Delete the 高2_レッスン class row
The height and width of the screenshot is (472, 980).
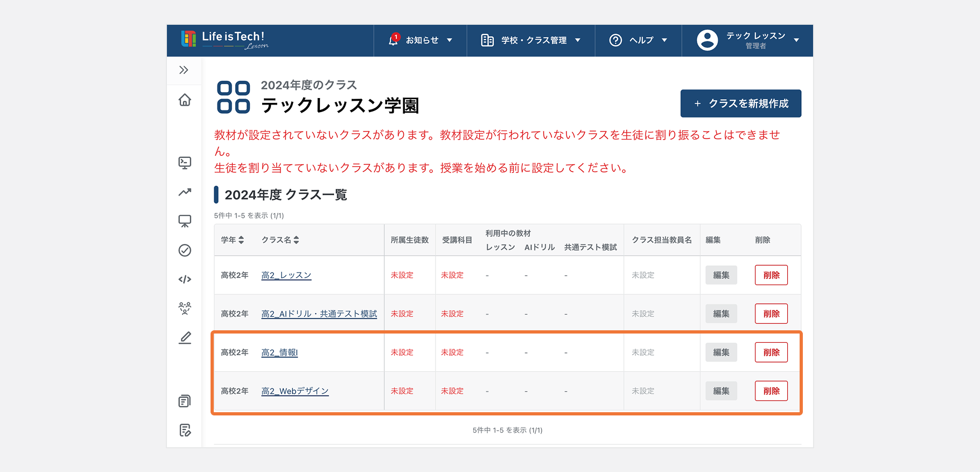coord(771,275)
